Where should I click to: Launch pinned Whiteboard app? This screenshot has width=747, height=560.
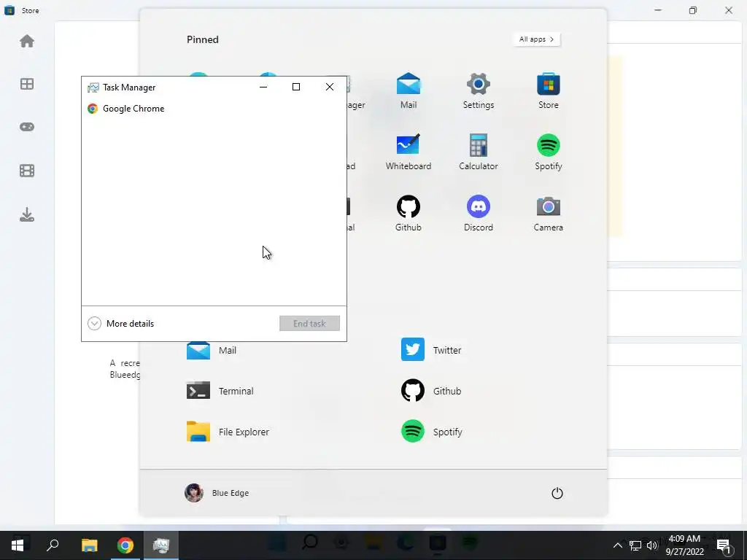point(409,152)
